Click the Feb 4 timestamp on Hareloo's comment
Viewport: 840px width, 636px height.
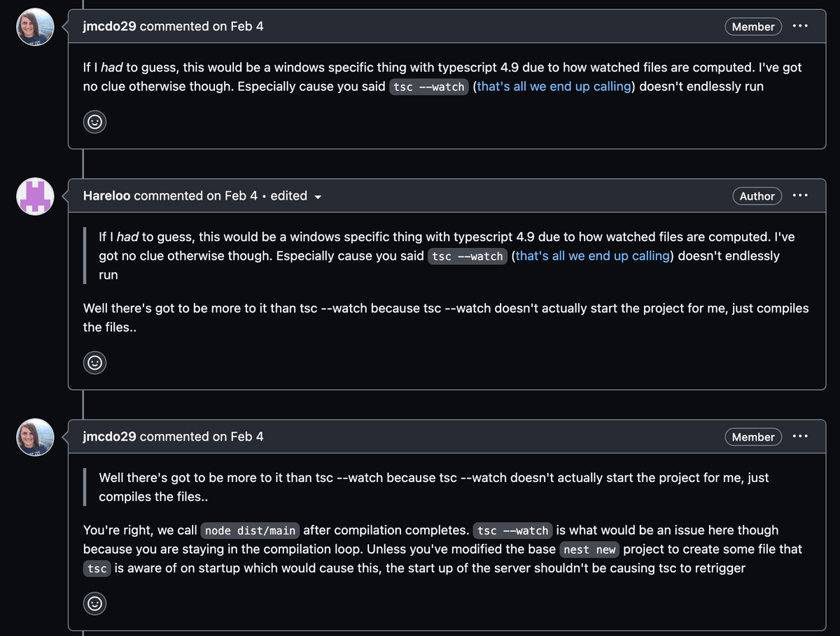tap(241, 196)
